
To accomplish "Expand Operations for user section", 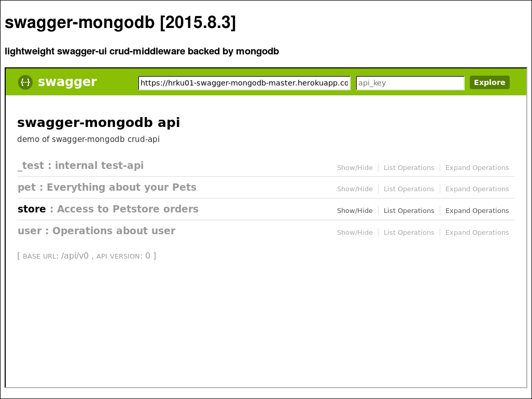I will (477, 232).
